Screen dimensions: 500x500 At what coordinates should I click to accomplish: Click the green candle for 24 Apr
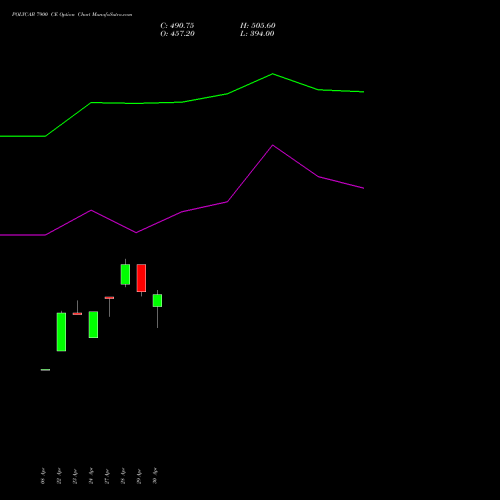pyautogui.click(x=93, y=324)
